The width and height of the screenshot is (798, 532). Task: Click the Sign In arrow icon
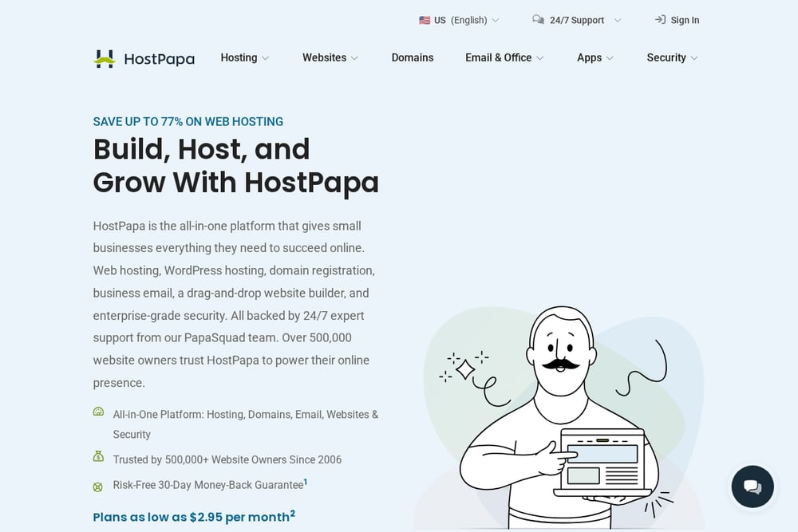pos(660,20)
